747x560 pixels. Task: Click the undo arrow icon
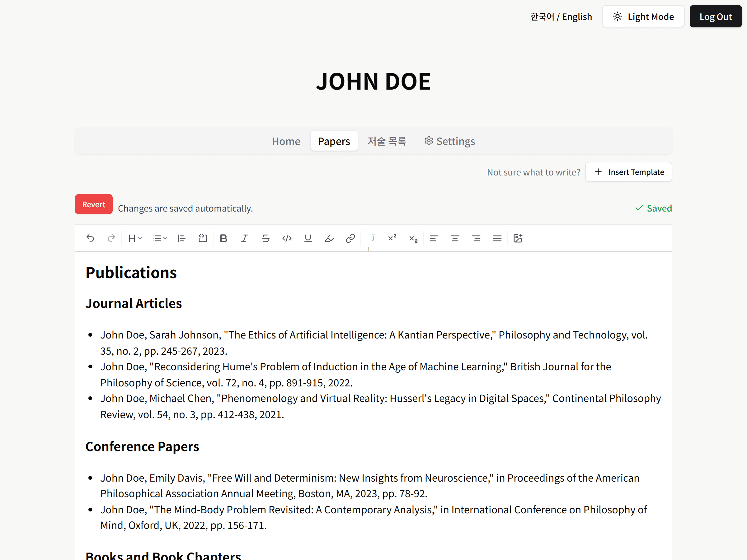click(90, 238)
